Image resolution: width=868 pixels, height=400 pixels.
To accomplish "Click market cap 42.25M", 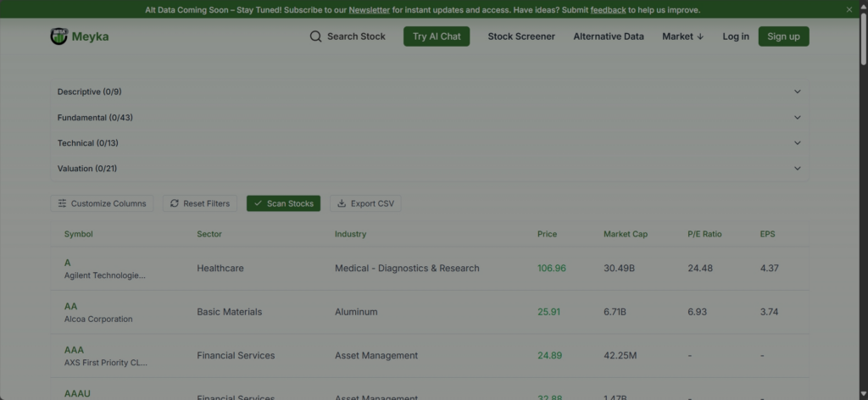I will (x=620, y=356).
